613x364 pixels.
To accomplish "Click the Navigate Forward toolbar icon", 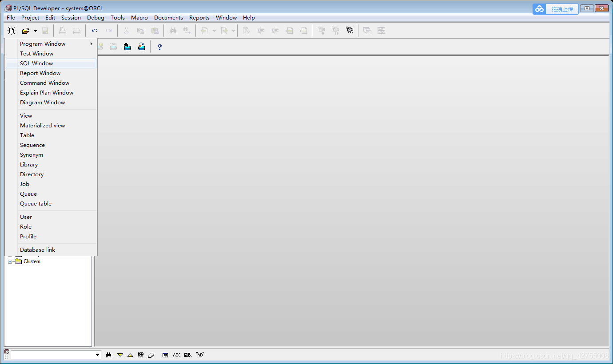I will click(224, 31).
